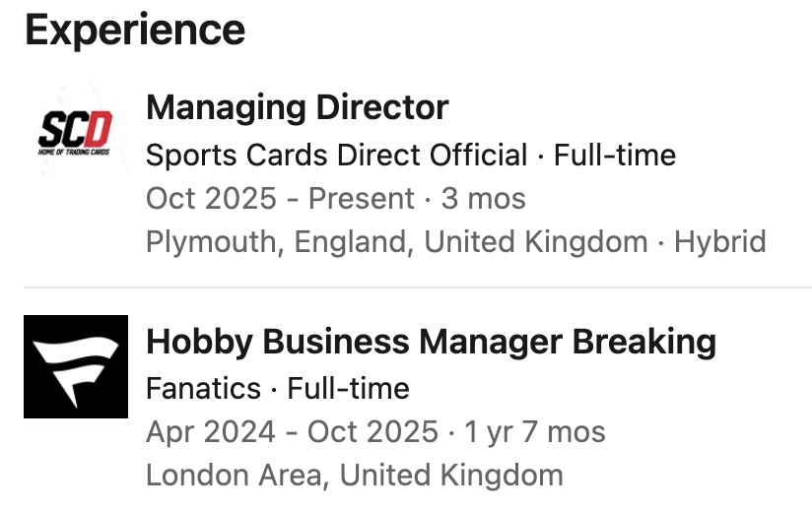
Task: Click the Oct 2025 start date before Present
Action: point(211,198)
